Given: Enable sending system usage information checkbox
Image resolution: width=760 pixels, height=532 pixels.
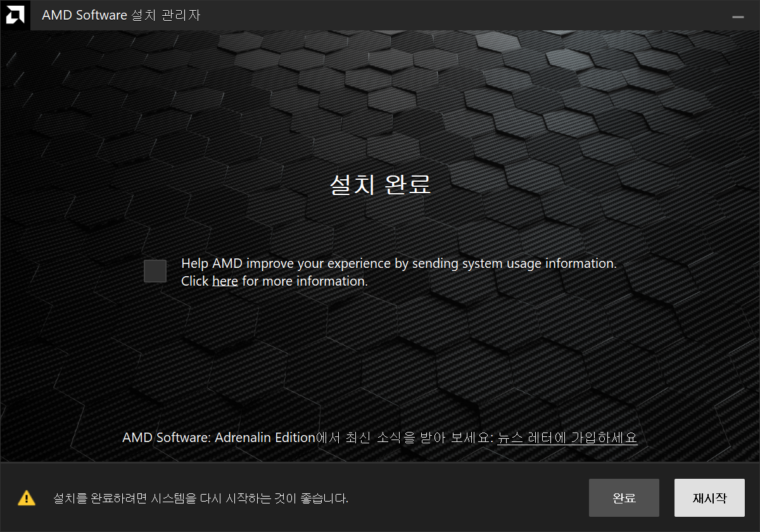Looking at the screenshot, I should click(155, 271).
